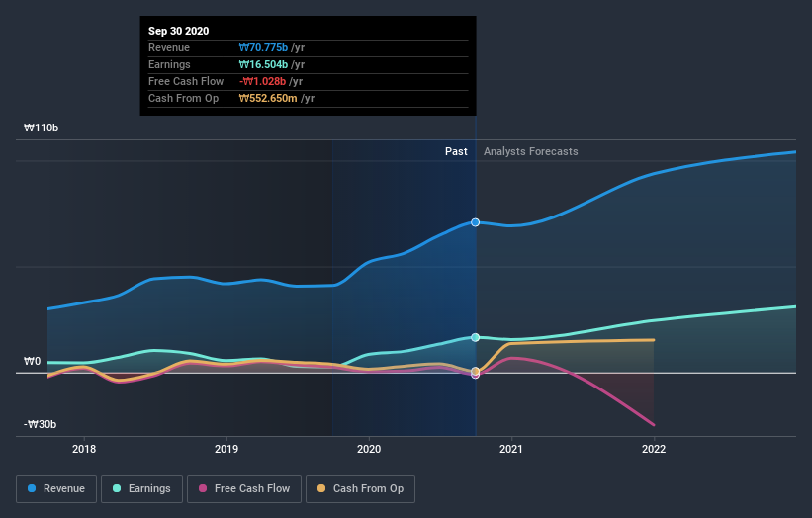Click the ₩16.504b earnings value in tooltip
The height and width of the screenshot is (518, 812).
pyautogui.click(x=263, y=64)
